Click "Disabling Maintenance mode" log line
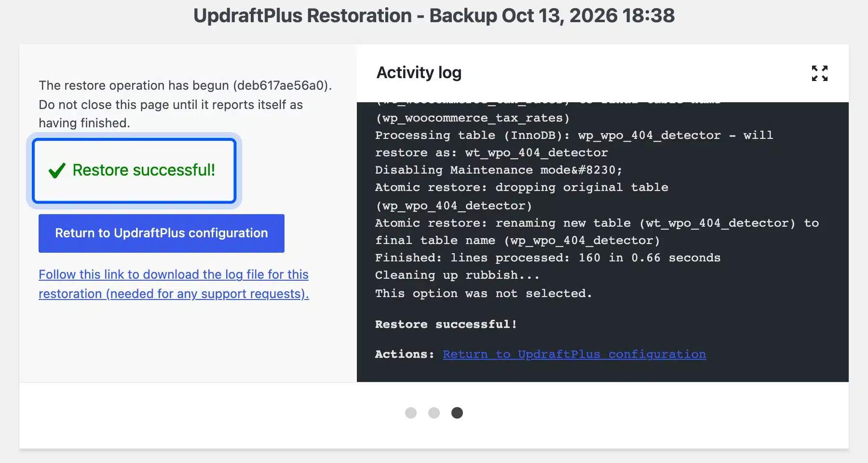 point(499,170)
